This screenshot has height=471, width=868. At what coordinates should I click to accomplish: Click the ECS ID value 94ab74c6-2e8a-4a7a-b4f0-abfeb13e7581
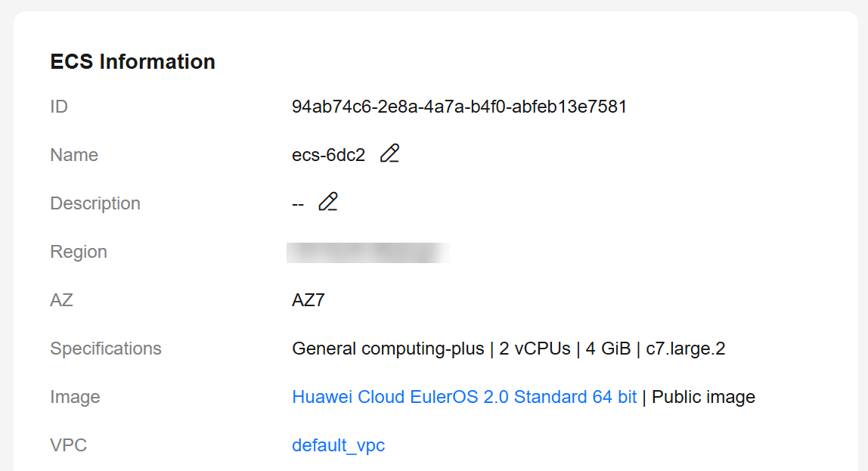[459, 107]
